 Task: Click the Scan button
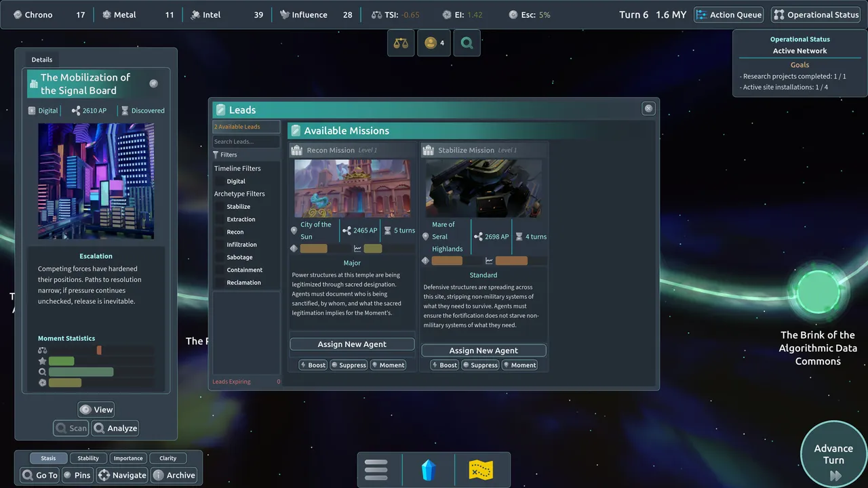point(71,428)
